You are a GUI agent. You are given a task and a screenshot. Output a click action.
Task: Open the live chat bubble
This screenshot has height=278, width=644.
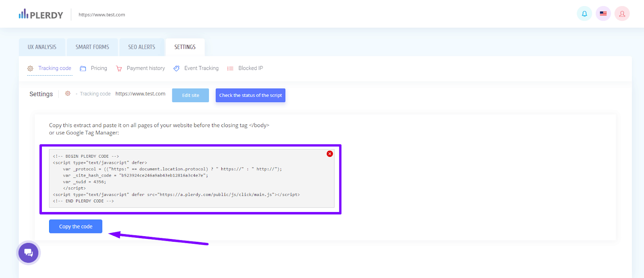click(29, 253)
